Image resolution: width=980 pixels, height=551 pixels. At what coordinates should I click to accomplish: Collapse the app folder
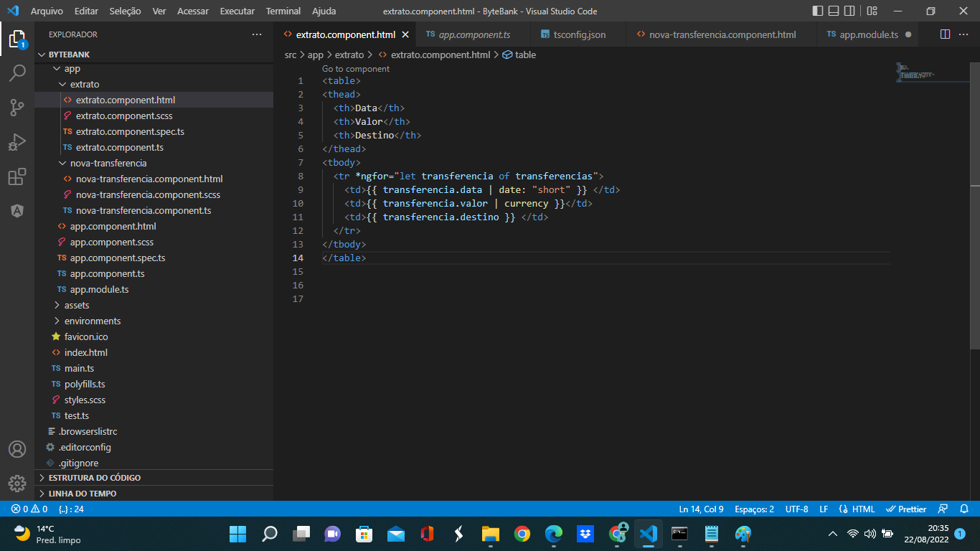pyautogui.click(x=154, y=69)
